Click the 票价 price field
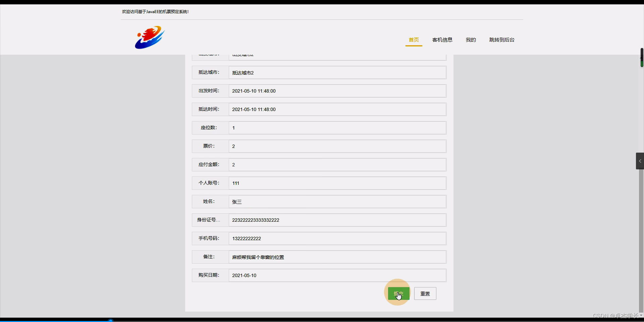 coord(337,146)
